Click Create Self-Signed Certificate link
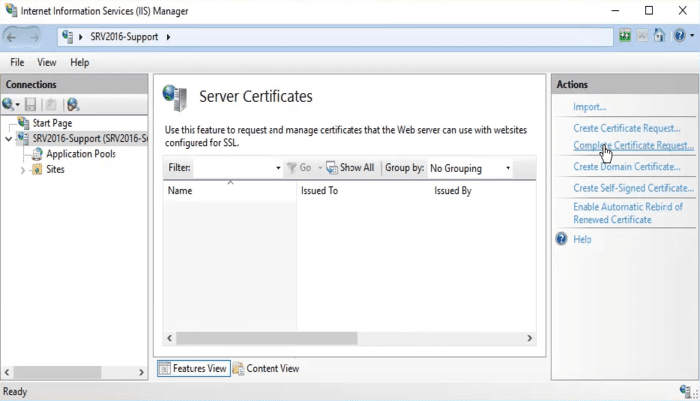Viewport: 700px width, 401px height. [633, 188]
